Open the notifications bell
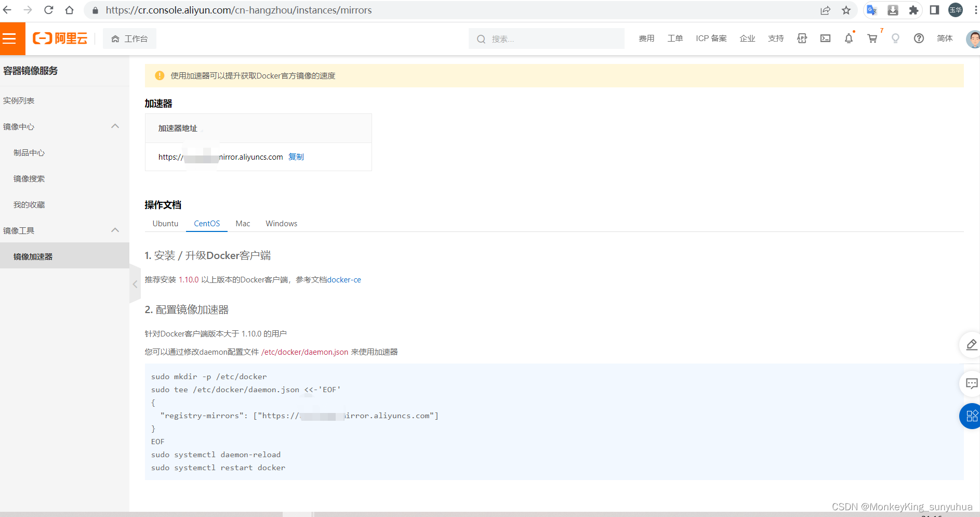This screenshot has width=980, height=517. [849, 38]
